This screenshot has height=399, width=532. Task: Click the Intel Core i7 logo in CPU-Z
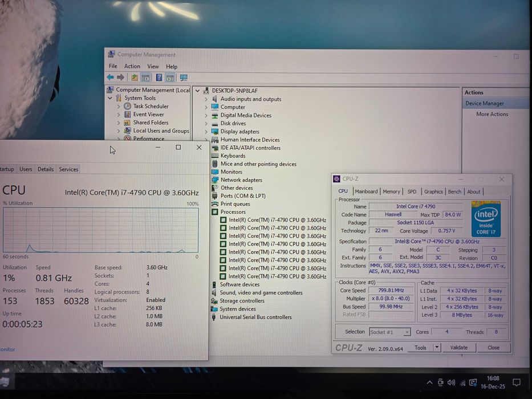coord(486,219)
